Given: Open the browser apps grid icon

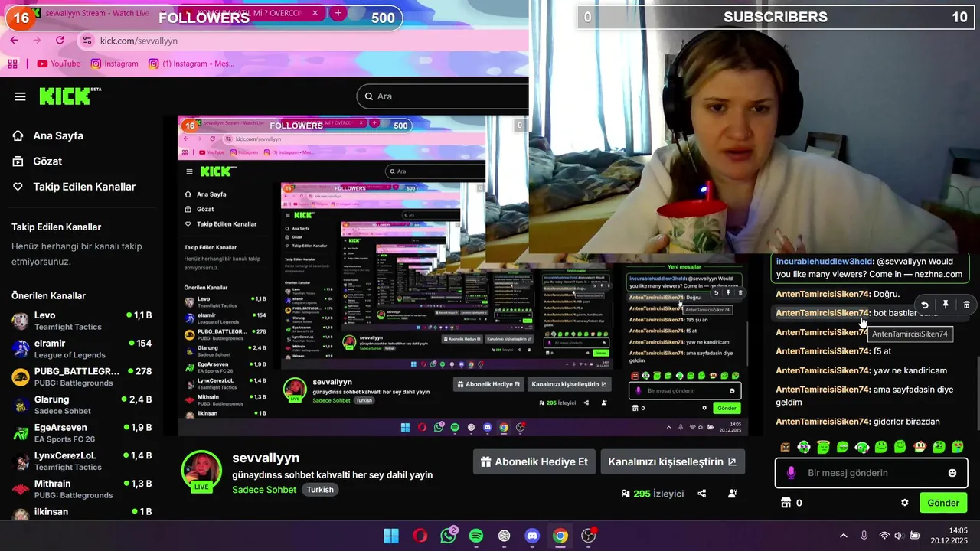Looking at the screenshot, I should click(x=12, y=64).
